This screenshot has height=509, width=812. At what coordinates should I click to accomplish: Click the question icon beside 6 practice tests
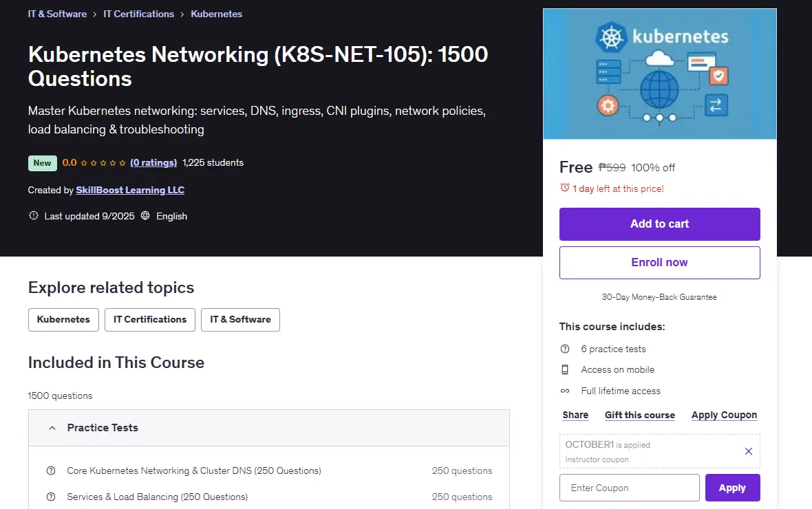tap(565, 349)
